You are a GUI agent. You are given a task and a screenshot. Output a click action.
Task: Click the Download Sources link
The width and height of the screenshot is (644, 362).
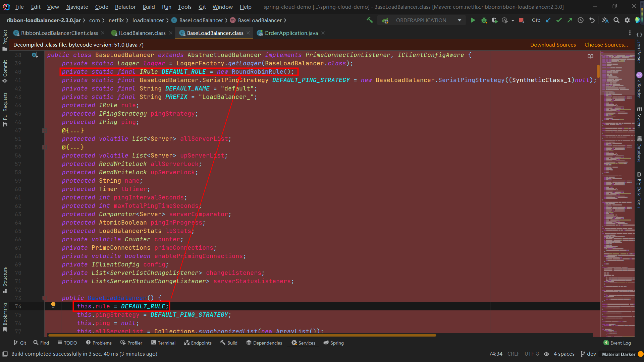pyautogui.click(x=553, y=45)
